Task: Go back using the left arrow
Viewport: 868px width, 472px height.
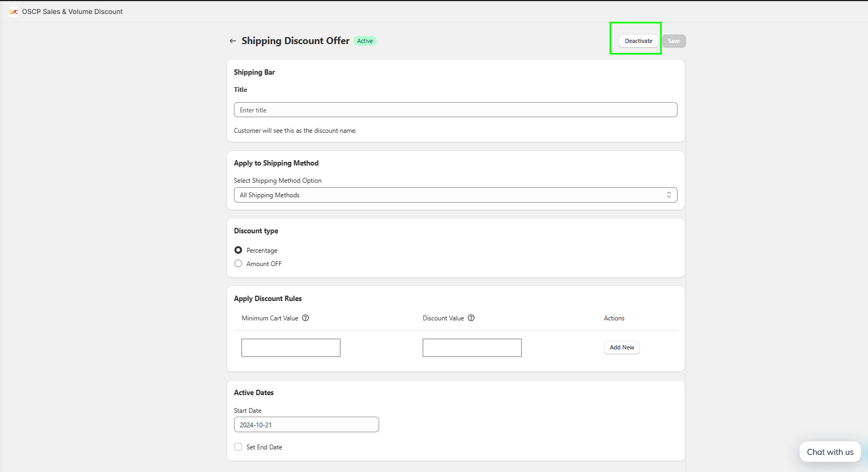Action: coord(233,41)
